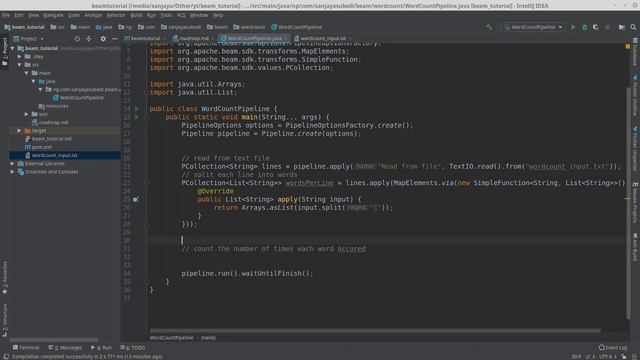
Task: Expand External Libraries node
Action: click(13, 163)
